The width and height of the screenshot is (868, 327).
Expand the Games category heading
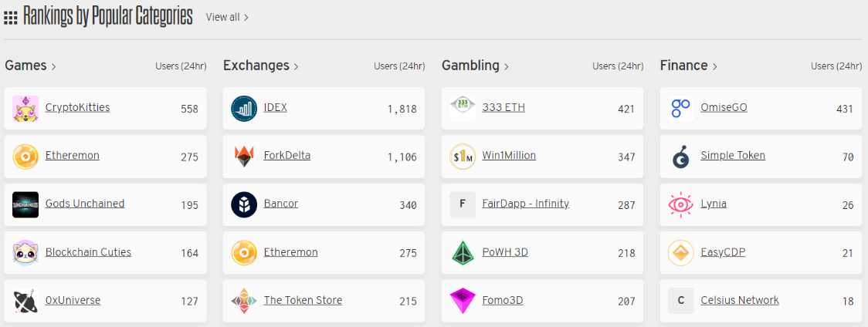(30, 66)
